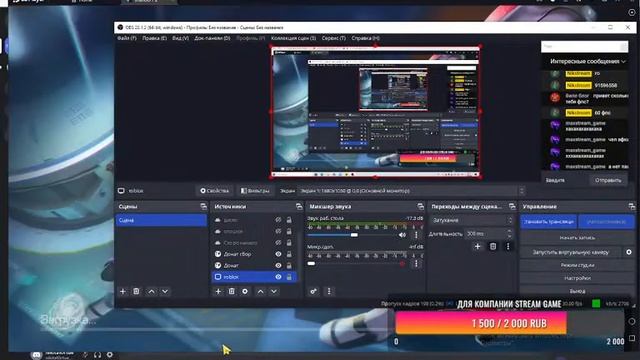Toggle lock on Донат source
640x360 pixels.
click(289, 265)
